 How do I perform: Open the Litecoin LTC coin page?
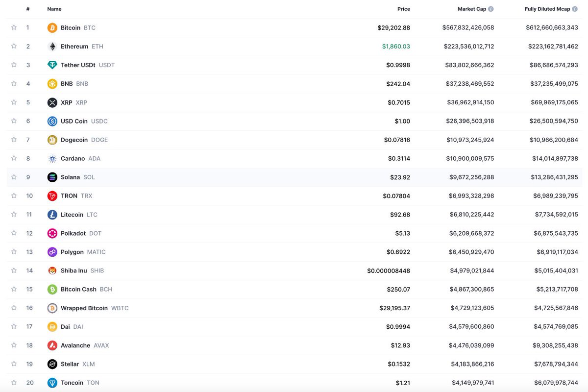coord(79,215)
